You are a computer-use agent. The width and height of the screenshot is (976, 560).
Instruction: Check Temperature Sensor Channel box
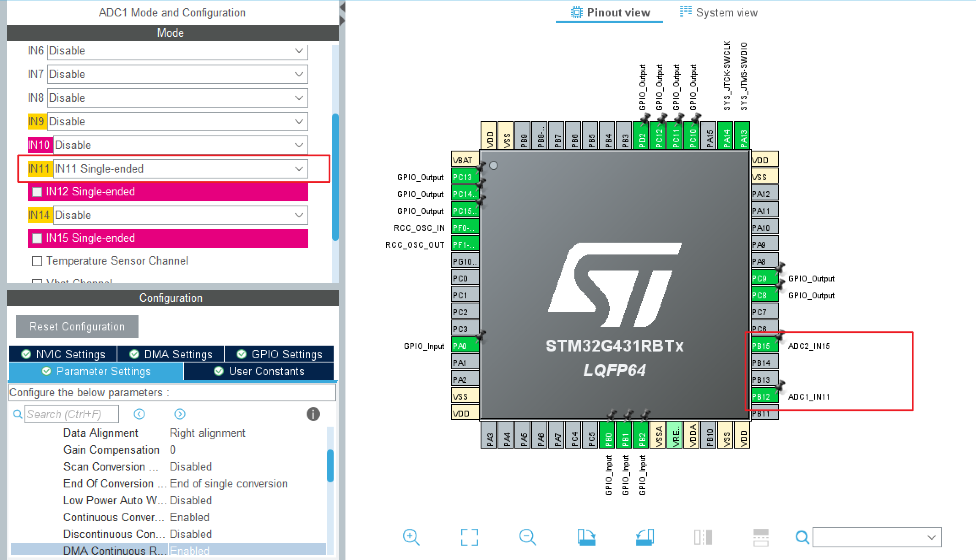coord(38,261)
